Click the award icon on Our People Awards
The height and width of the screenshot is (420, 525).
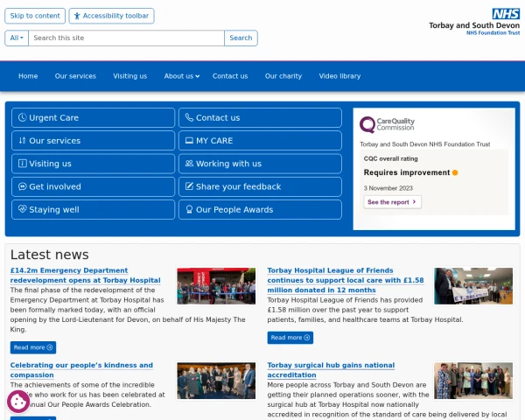click(189, 209)
